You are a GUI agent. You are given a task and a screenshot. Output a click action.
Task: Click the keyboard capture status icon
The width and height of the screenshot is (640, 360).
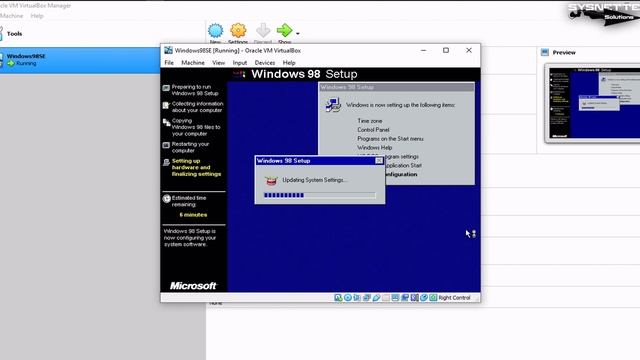coord(433,298)
